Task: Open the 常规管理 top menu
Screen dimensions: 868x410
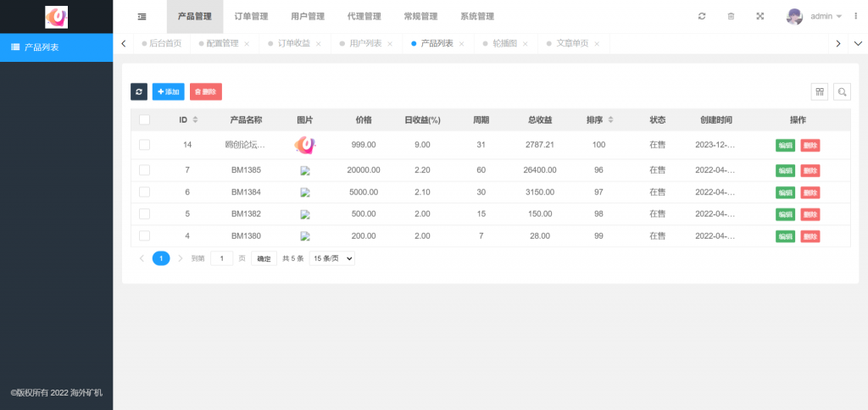Action: (420, 17)
